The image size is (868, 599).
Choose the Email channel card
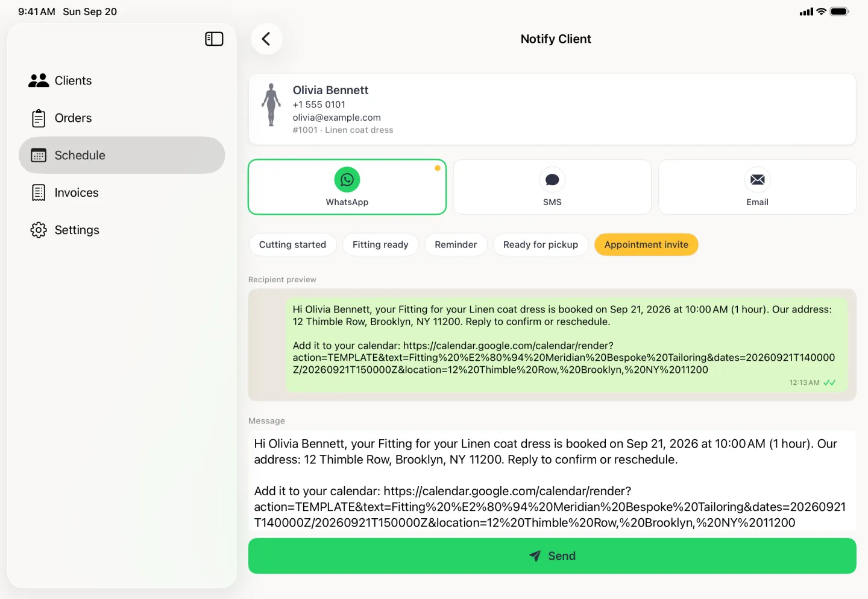(x=758, y=187)
